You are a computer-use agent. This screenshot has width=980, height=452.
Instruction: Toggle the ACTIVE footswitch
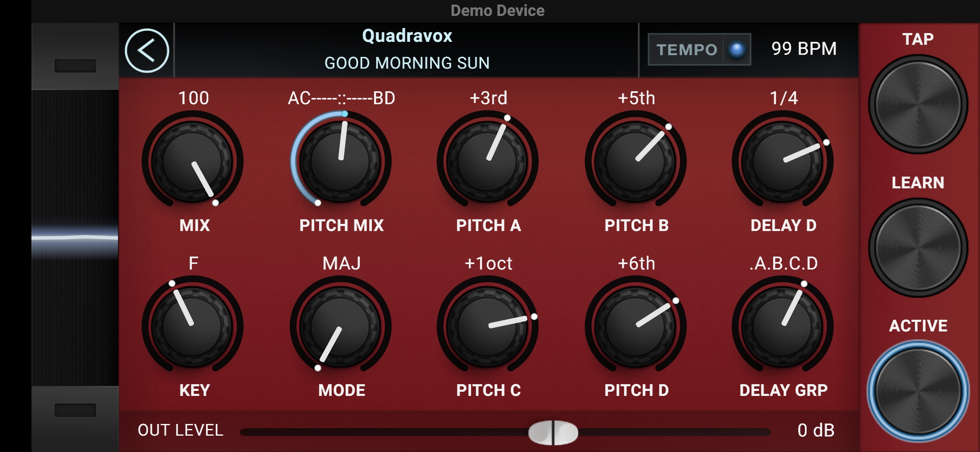pyautogui.click(x=918, y=391)
